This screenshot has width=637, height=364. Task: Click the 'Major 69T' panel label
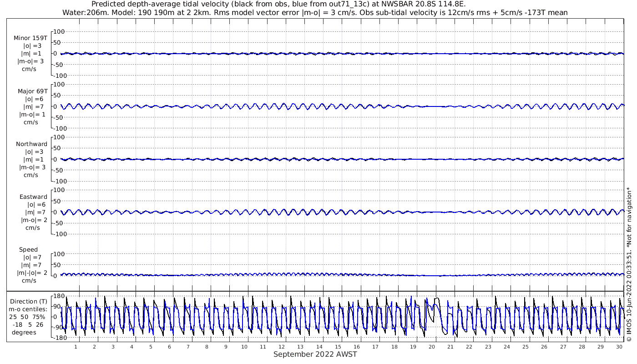click(32, 91)
